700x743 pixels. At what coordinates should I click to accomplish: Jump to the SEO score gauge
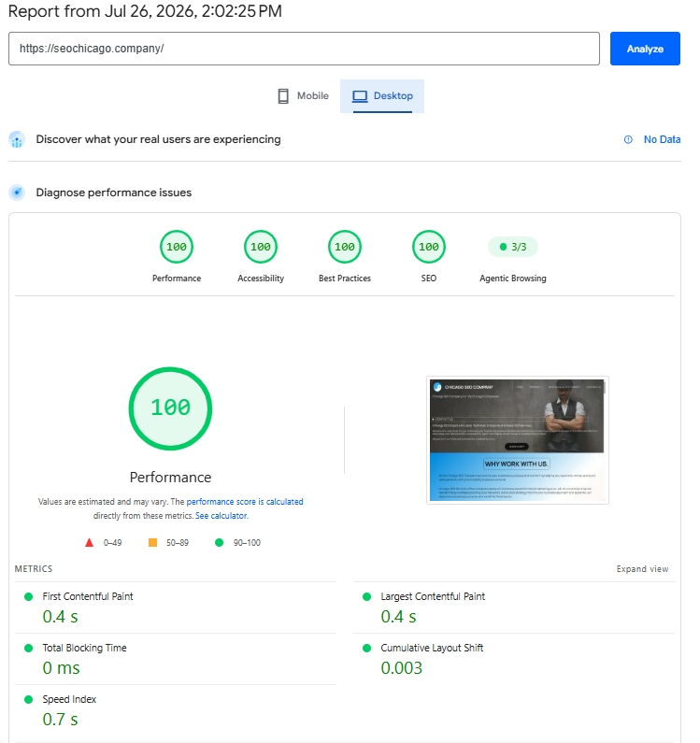429,247
